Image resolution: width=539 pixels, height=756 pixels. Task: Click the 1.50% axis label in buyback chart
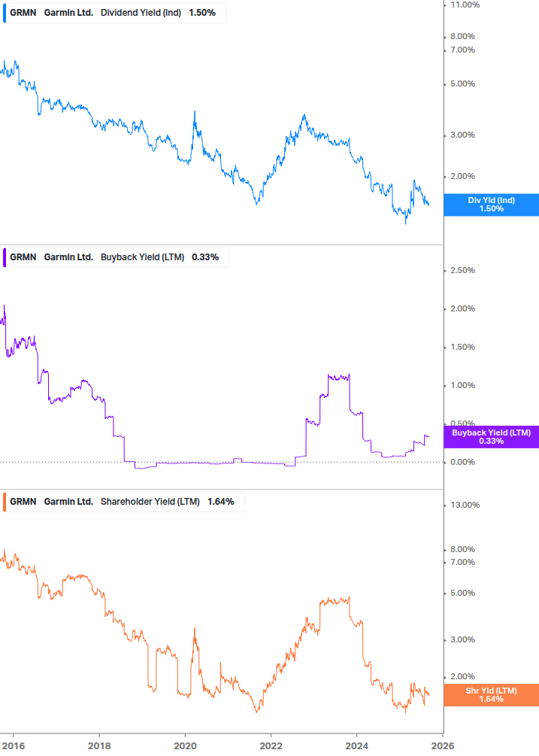tap(462, 347)
